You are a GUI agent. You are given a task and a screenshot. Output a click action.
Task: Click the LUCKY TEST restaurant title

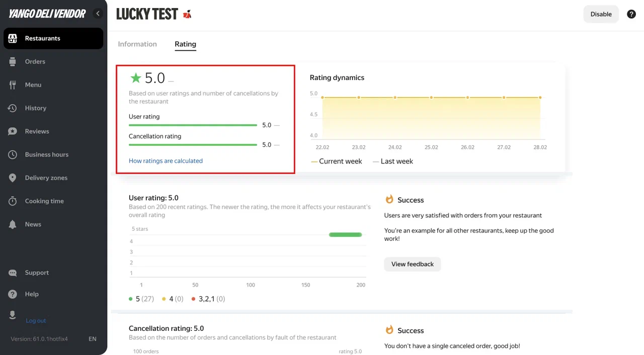coord(147,14)
